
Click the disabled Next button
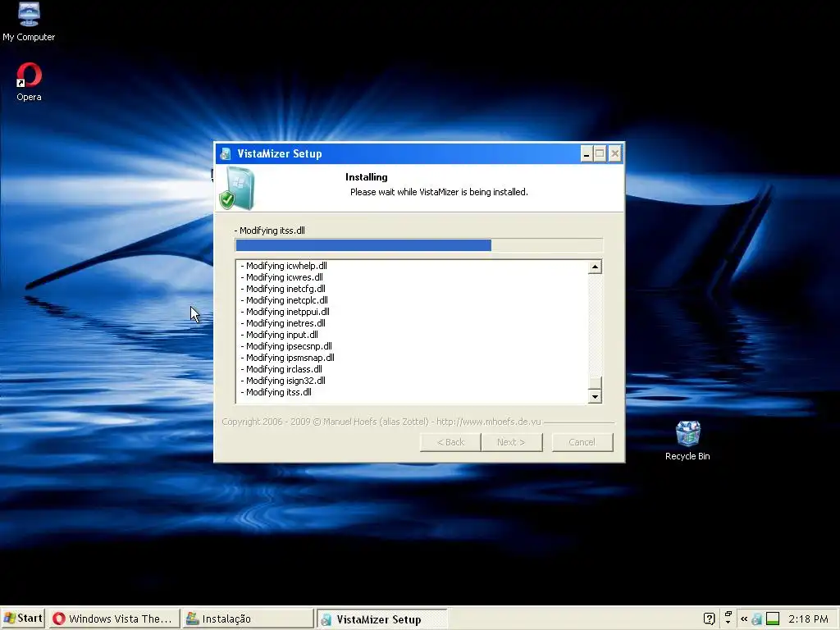pos(511,442)
